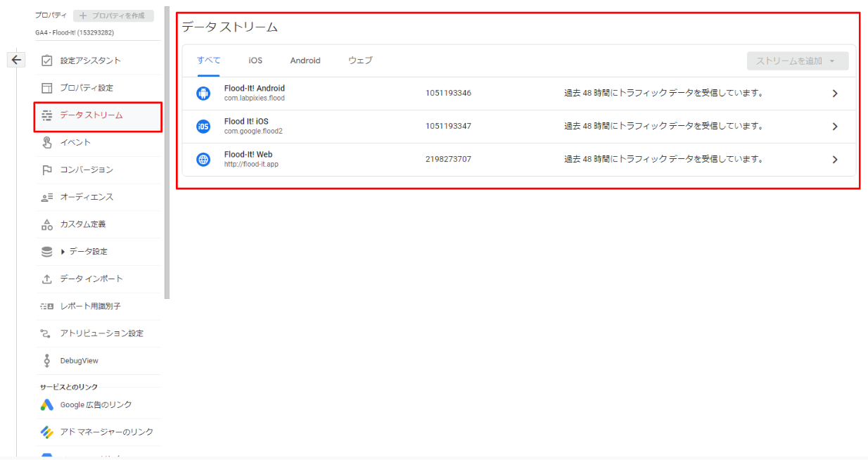Open Google 広告のリンク item

(98, 405)
